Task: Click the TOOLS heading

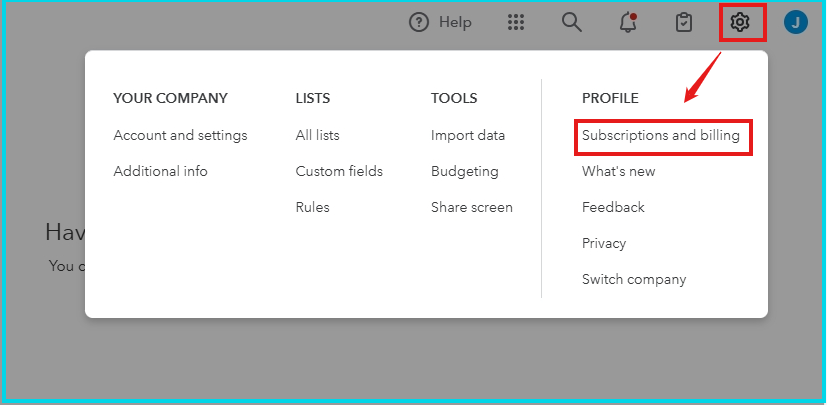Action: pos(454,98)
